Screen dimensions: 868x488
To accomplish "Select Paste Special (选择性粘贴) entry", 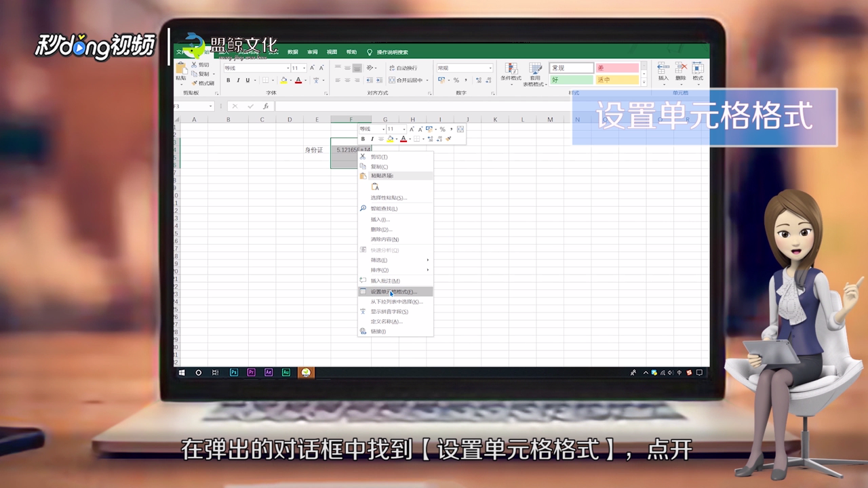I will [395, 198].
